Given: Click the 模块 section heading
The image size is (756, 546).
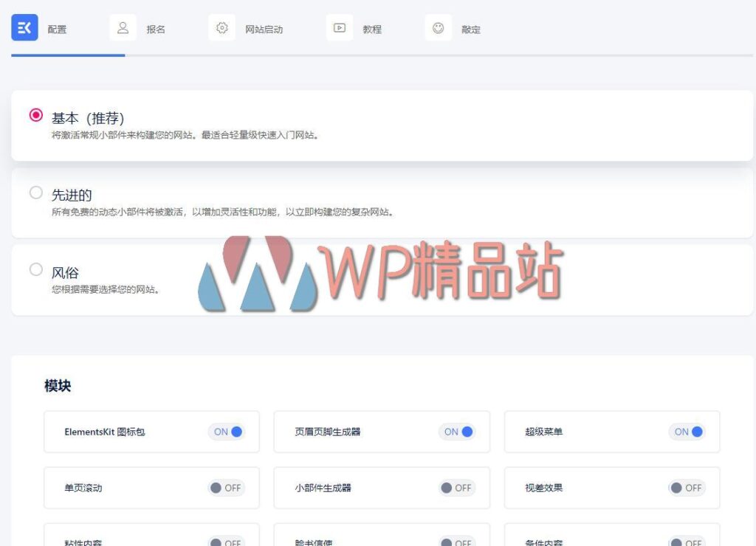Looking at the screenshot, I should click(x=58, y=385).
